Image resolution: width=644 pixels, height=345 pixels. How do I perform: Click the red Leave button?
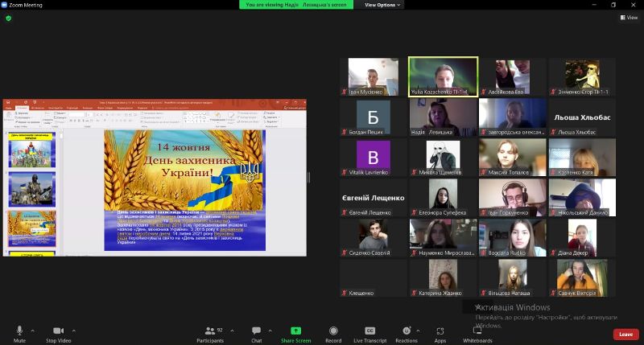pyautogui.click(x=625, y=334)
